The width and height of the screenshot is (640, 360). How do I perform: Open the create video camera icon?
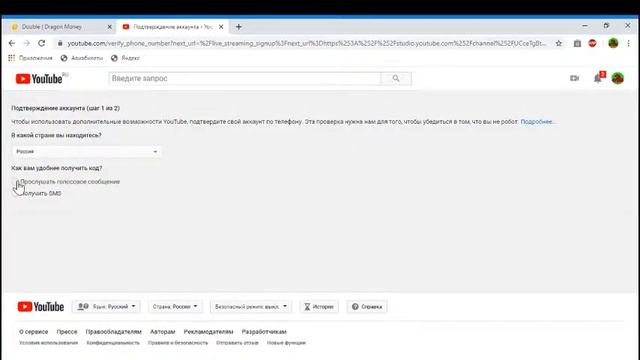pos(574,78)
